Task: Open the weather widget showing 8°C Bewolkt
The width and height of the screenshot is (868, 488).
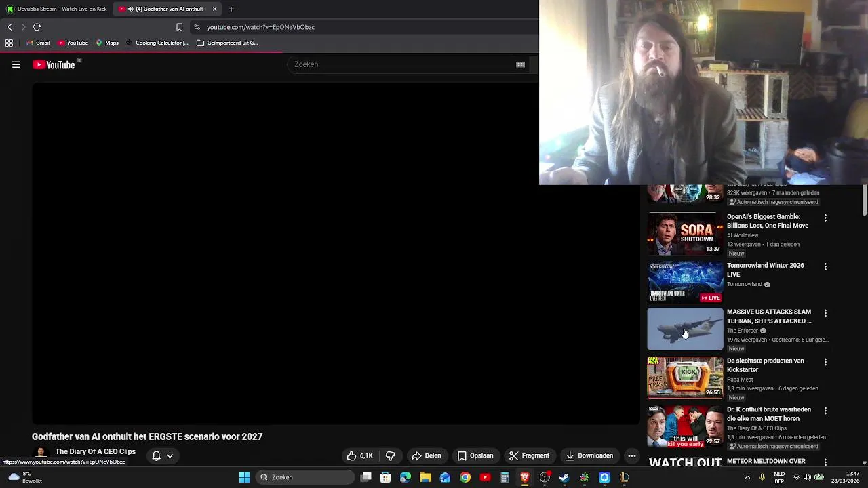Action: point(24,477)
